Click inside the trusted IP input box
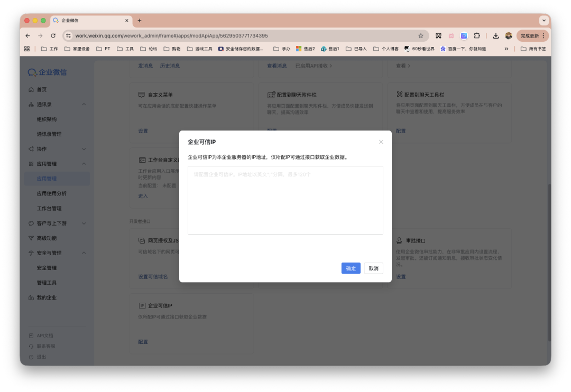The height and width of the screenshot is (392, 571). 285,200
